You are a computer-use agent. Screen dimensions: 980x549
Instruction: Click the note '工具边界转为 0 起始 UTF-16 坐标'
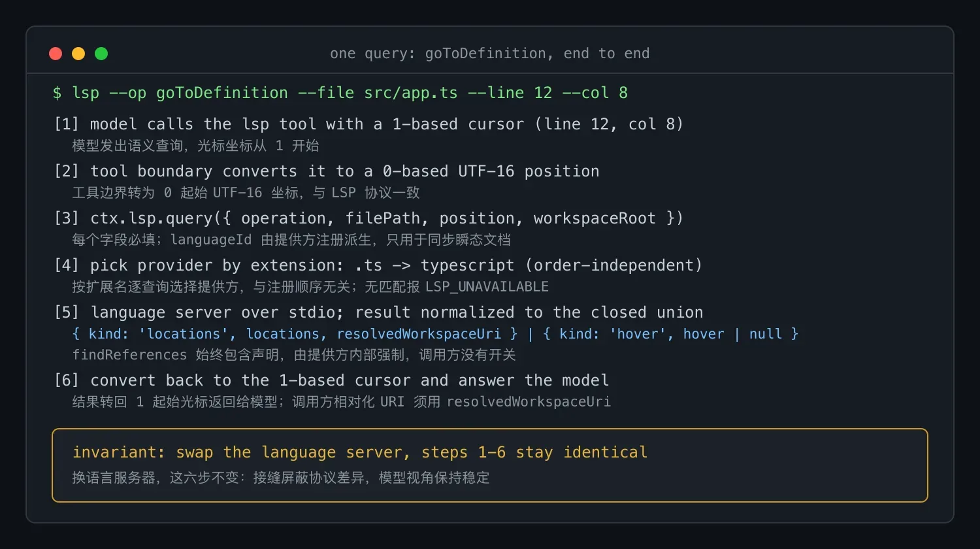point(246,193)
